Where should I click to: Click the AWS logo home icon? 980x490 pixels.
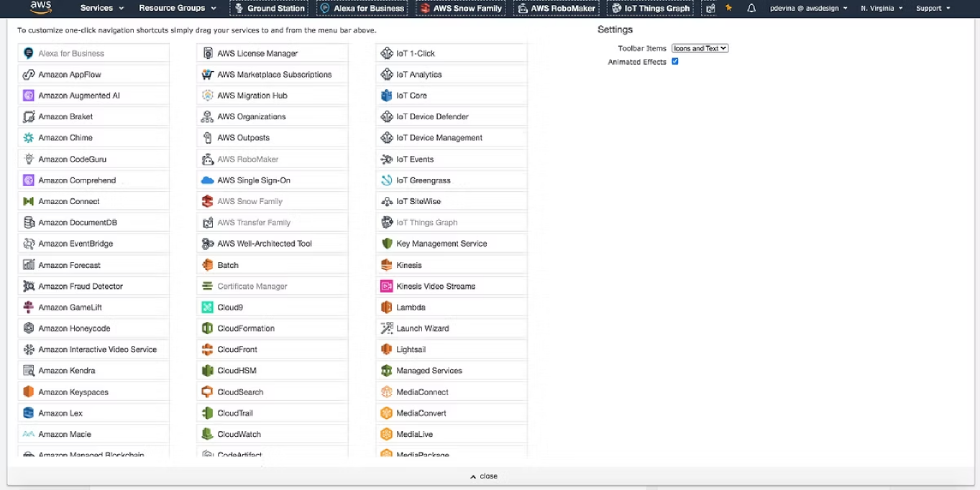tap(41, 8)
